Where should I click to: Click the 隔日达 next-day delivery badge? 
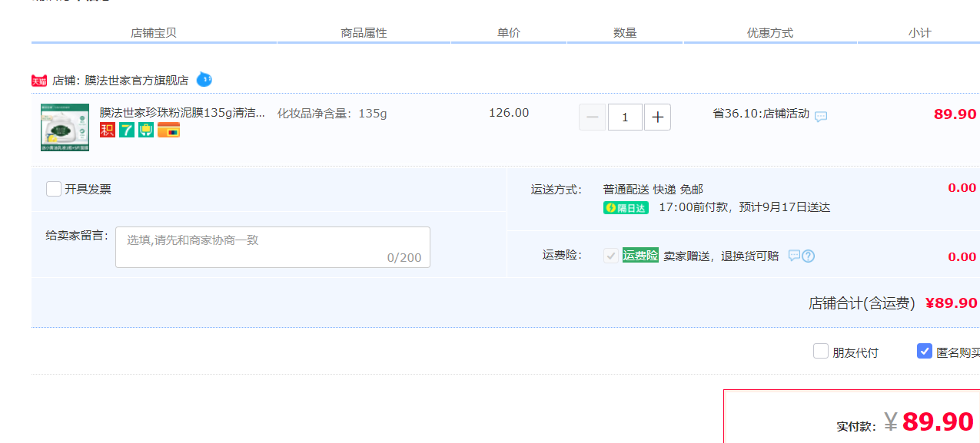pyautogui.click(x=626, y=207)
